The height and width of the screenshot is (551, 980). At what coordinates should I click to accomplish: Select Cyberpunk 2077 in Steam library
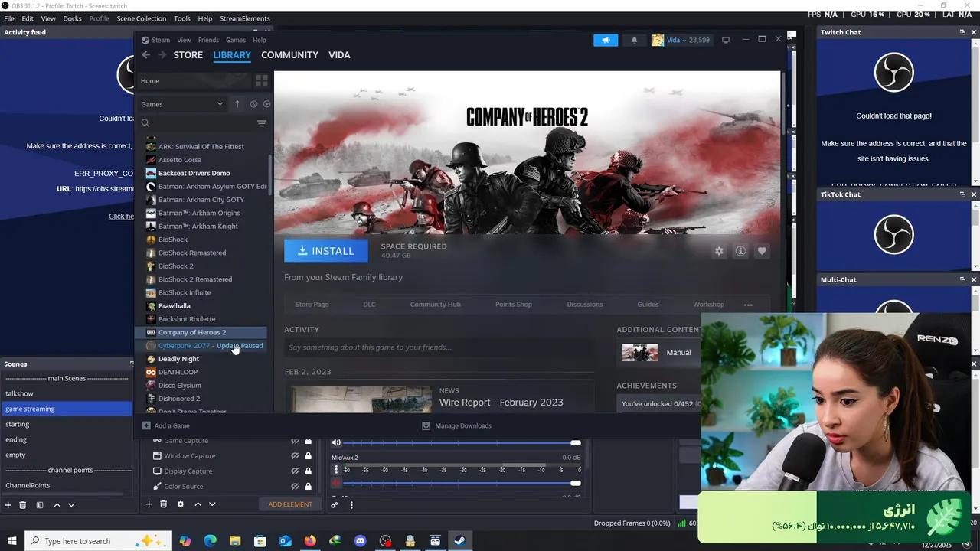pos(201,346)
